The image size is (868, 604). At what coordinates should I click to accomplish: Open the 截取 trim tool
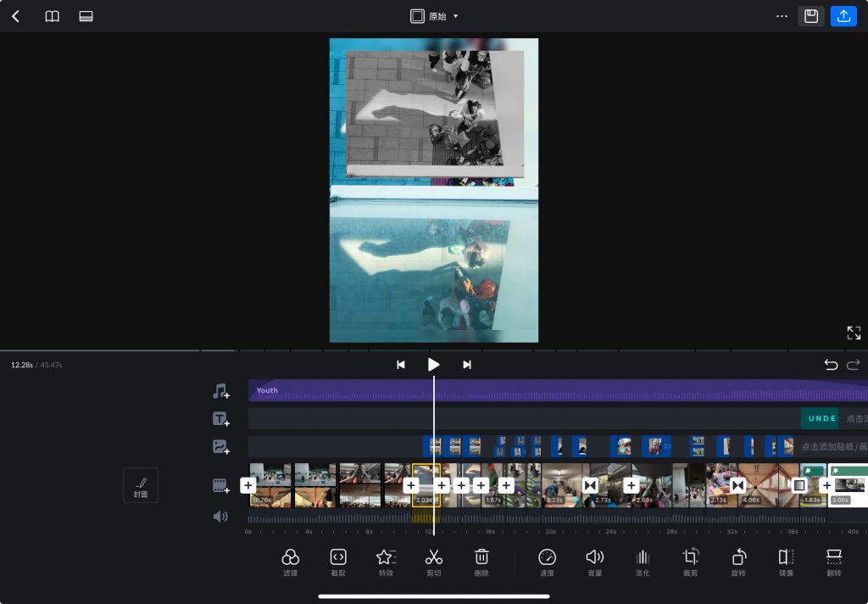point(338,562)
